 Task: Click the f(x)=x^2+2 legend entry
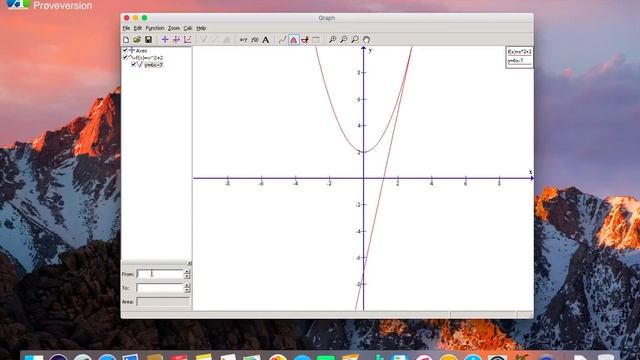pyautogui.click(x=520, y=52)
